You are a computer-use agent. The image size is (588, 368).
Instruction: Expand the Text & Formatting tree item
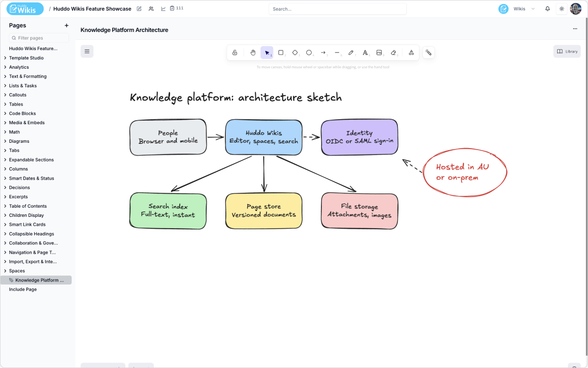(x=5, y=77)
